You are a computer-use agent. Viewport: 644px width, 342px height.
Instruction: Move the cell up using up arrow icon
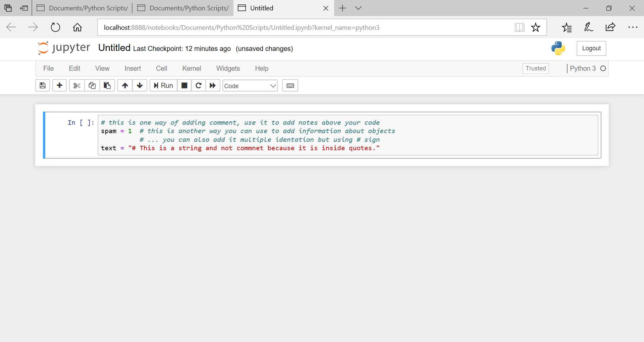click(124, 85)
